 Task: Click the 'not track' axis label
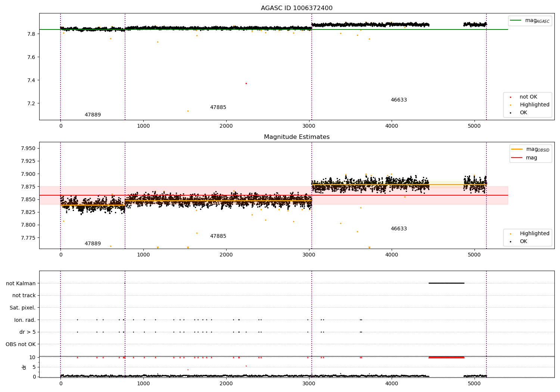[x=24, y=295]
